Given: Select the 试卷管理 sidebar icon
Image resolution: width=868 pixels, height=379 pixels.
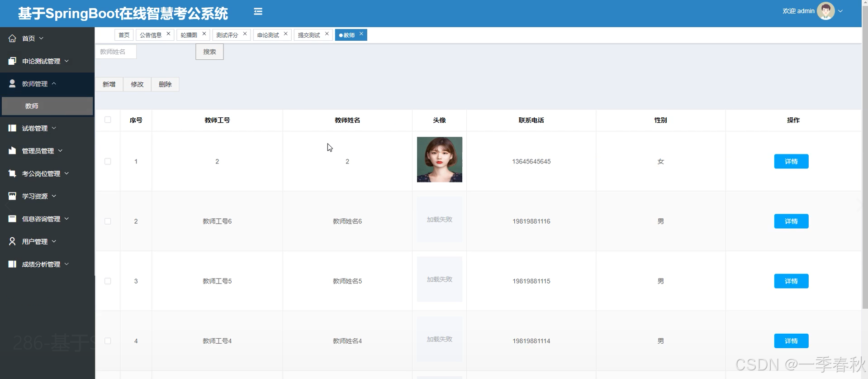Looking at the screenshot, I should (x=12, y=128).
